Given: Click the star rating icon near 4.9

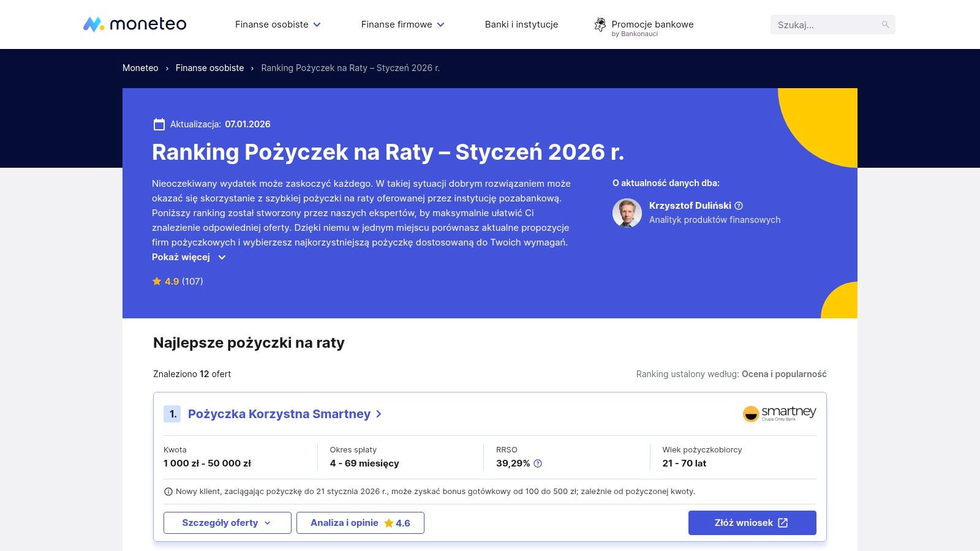Looking at the screenshot, I should click(x=157, y=282).
